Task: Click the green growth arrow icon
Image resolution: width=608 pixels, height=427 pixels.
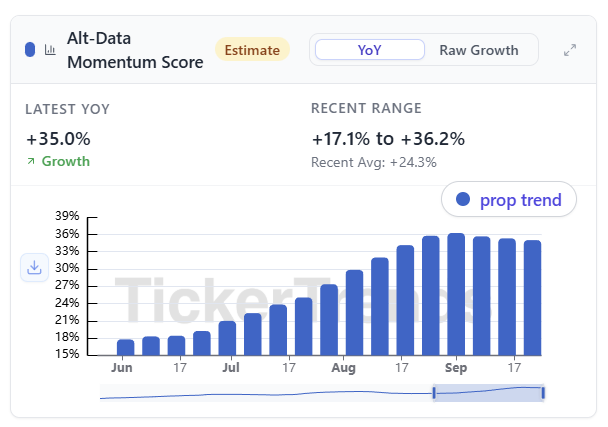Action: tap(31, 162)
